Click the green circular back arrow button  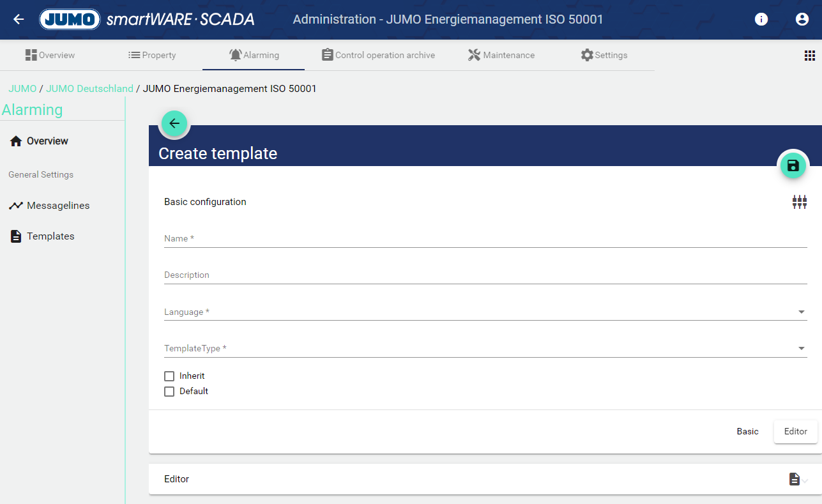[174, 123]
